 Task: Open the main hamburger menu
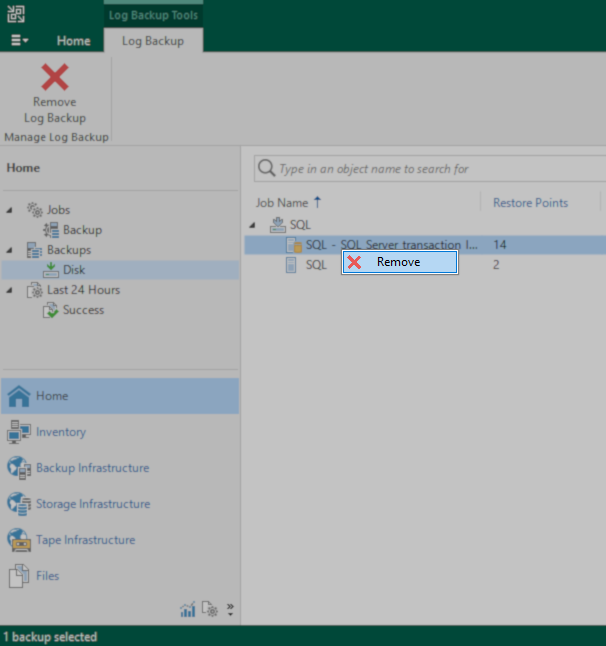click(x=19, y=40)
